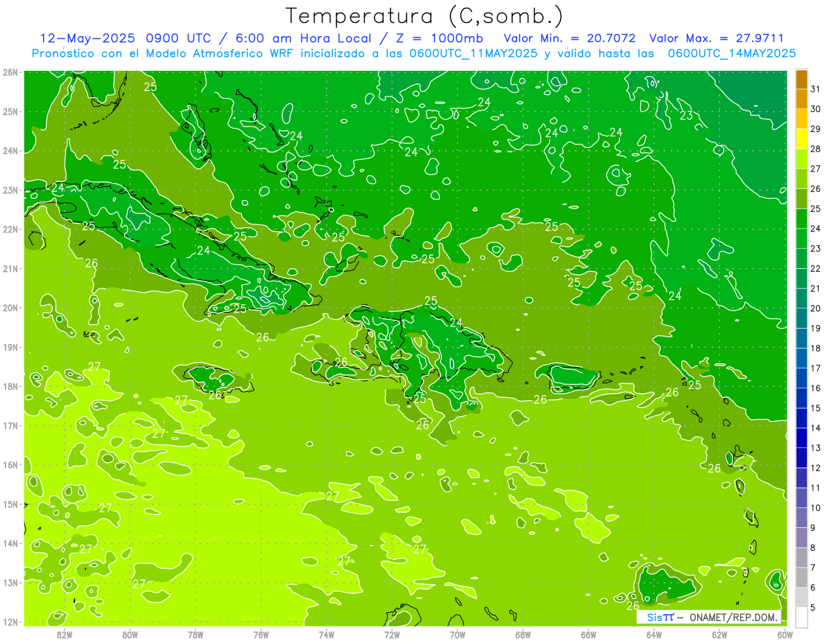Click the latitude axis label "16N"
The image size is (834, 644).
click(10, 465)
